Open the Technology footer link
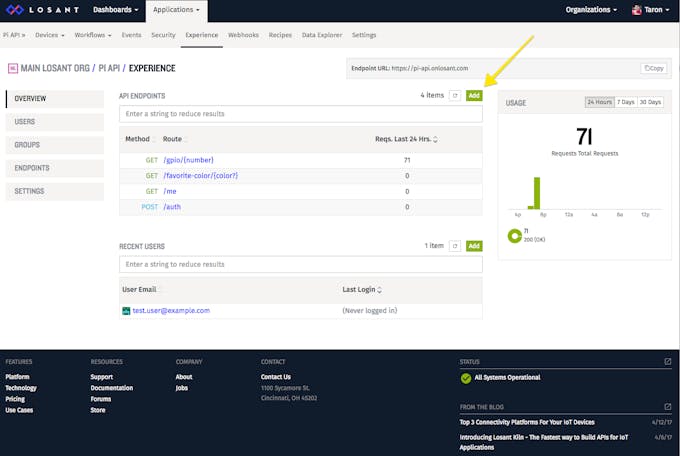This screenshot has height=456, width=680. coord(21,388)
